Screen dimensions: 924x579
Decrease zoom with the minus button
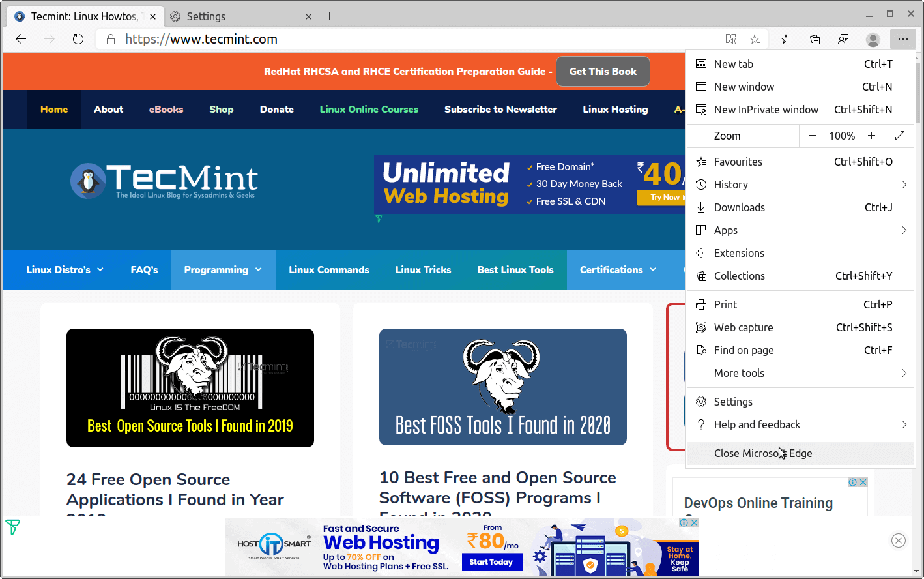pyautogui.click(x=812, y=136)
